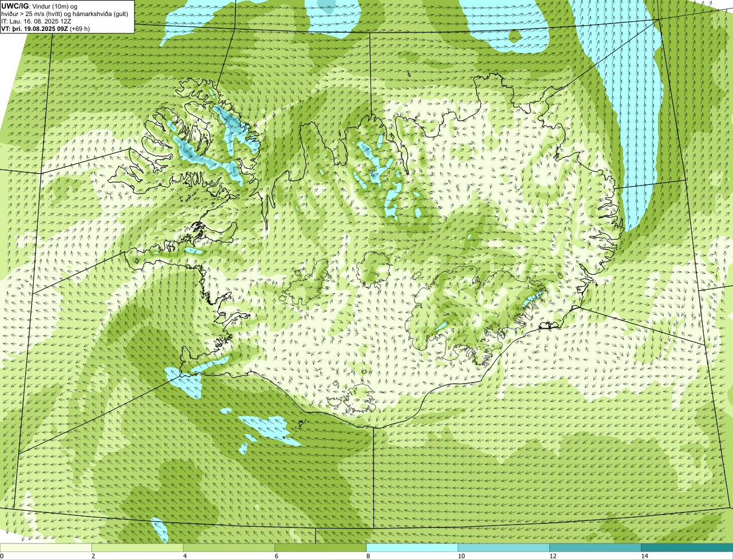Click the 4–6 m/s green legend swatch
Screen dimensions: 733x560
(229, 548)
